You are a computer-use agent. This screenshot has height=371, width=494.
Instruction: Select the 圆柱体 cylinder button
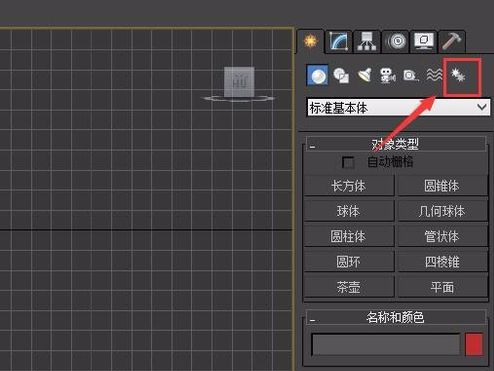[349, 236]
